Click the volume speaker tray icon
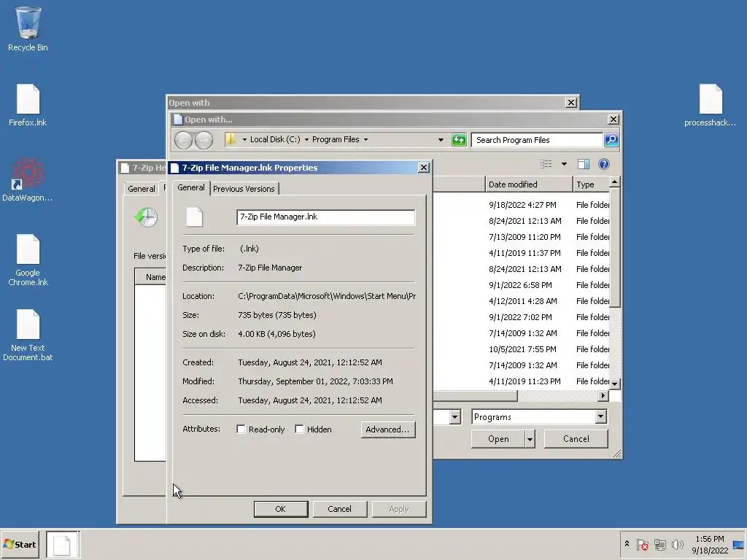 click(x=677, y=544)
